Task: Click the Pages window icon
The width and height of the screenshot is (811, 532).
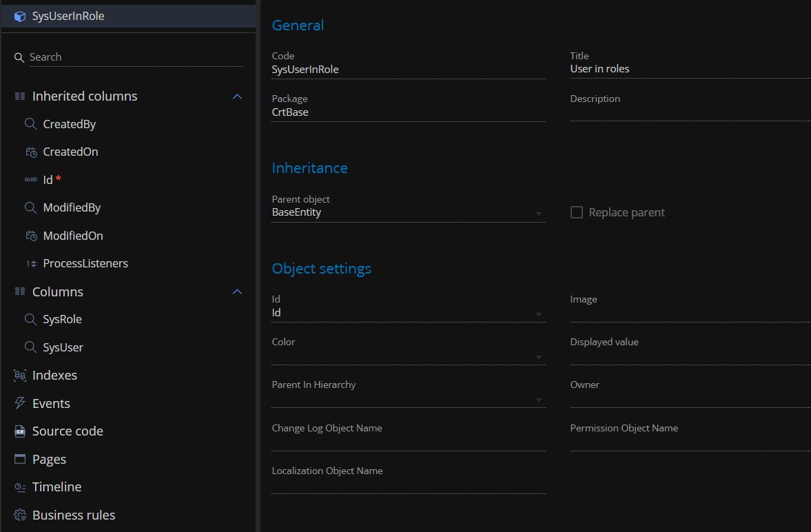Action: pyautogui.click(x=20, y=460)
